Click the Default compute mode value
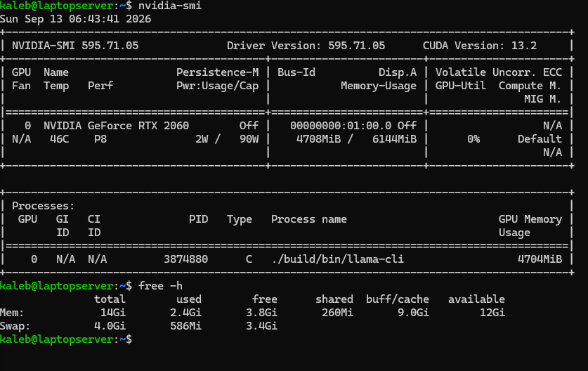The image size is (588, 371). click(x=540, y=139)
